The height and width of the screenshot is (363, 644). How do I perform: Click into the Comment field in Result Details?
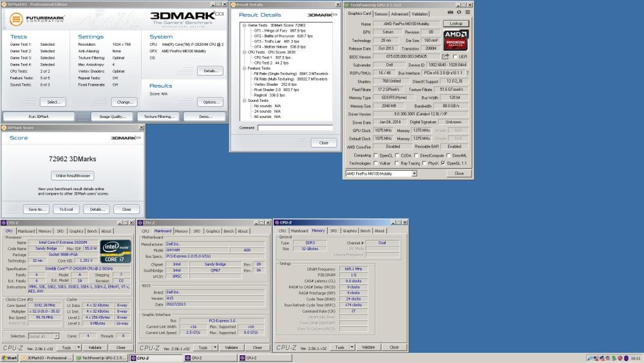point(295,128)
